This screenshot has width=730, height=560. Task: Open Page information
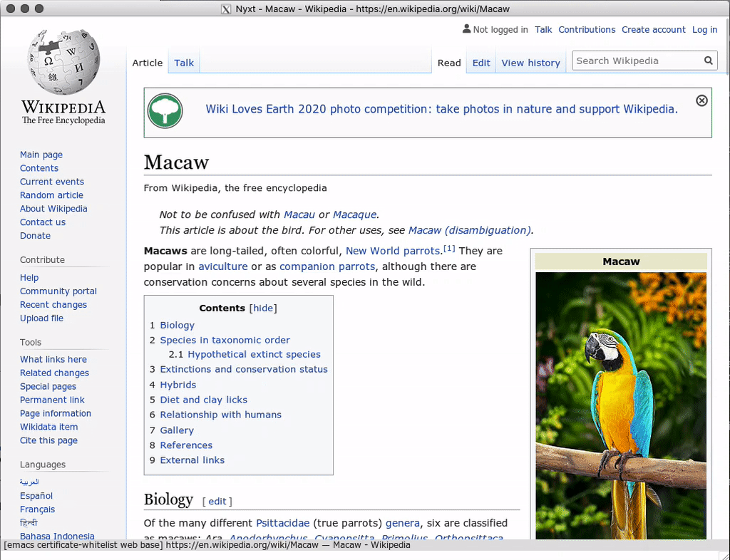point(56,413)
